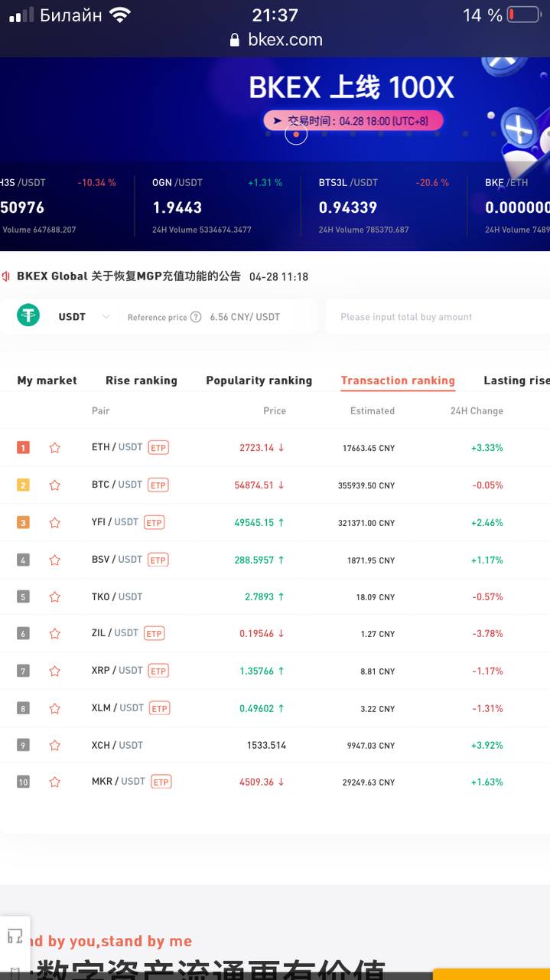Click the +3.92% change for XCH
Viewport: 550px width, 980px height.
[x=487, y=746]
